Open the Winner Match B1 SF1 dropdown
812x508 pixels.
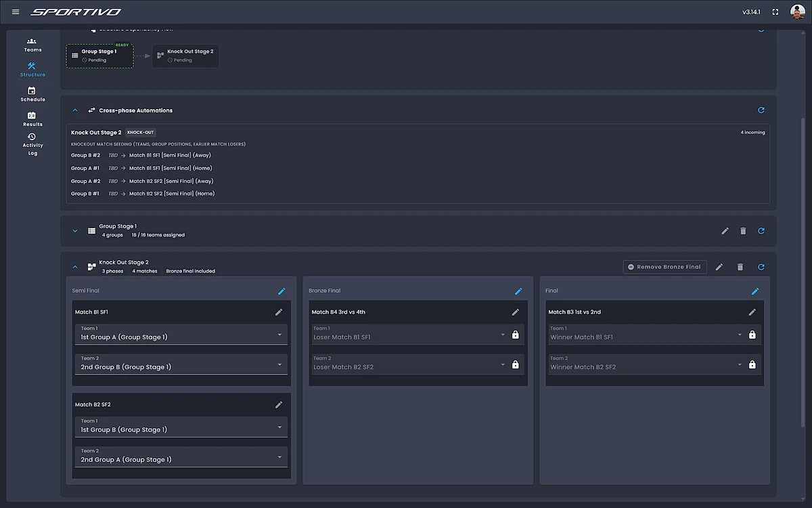647,334
